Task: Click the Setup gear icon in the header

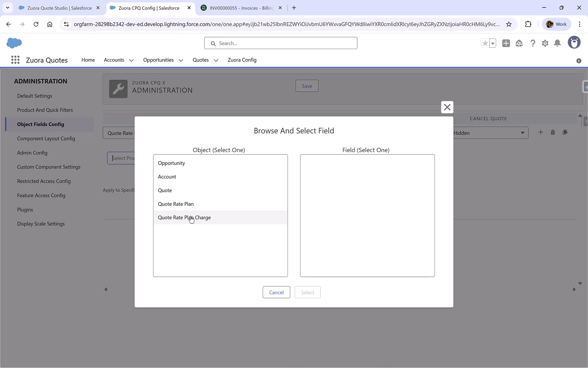Action: (x=545, y=43)
